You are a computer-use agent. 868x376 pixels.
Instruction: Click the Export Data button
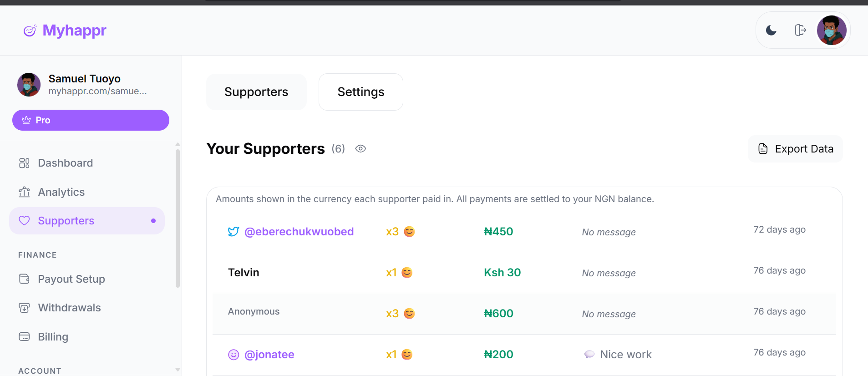point(795,149)
